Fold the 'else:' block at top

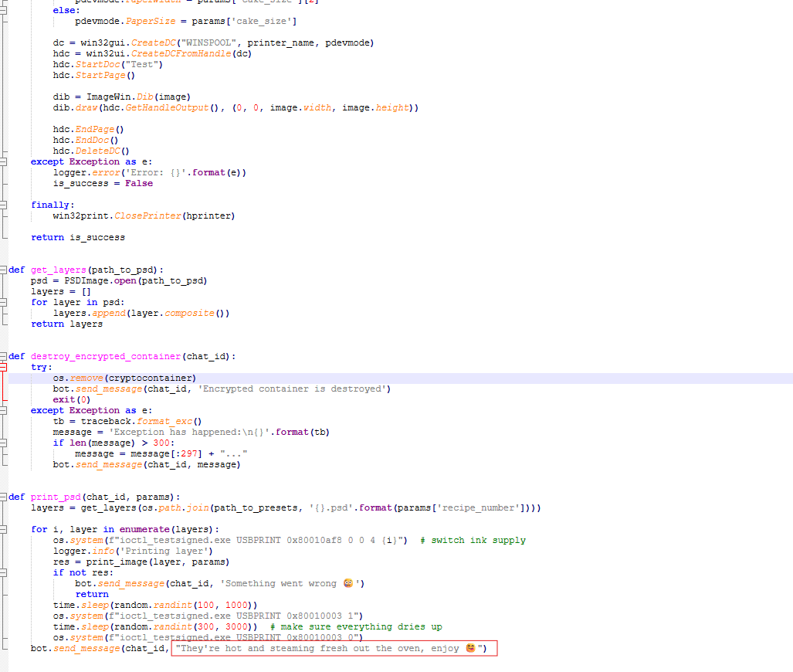tap(4, 11)
